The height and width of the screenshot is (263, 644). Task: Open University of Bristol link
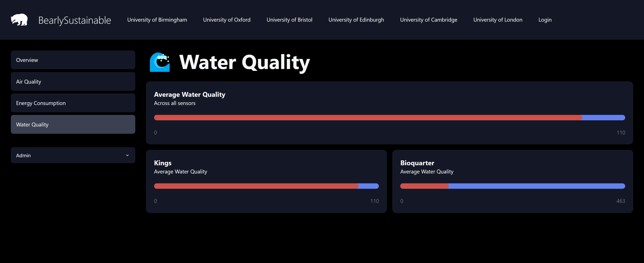coord(289,20)
